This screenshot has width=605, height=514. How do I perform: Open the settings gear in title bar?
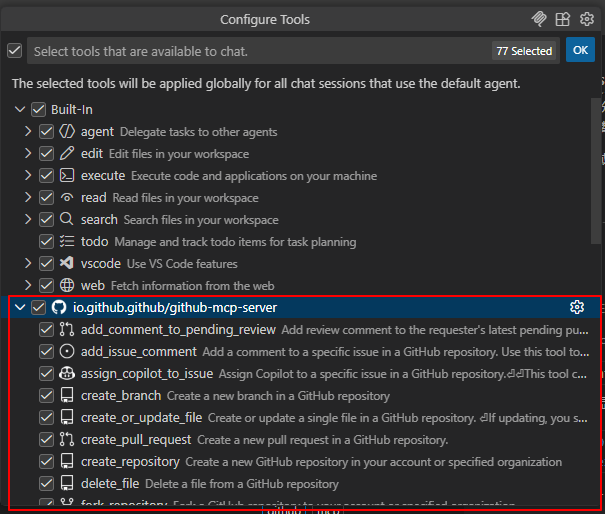(x=587, y=19)
